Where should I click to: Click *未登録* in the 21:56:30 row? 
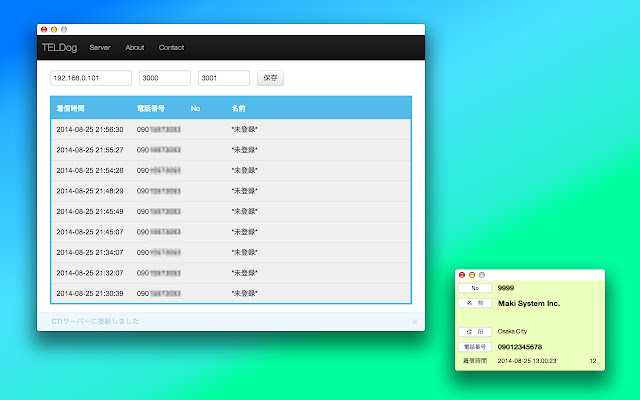[244, 129]
